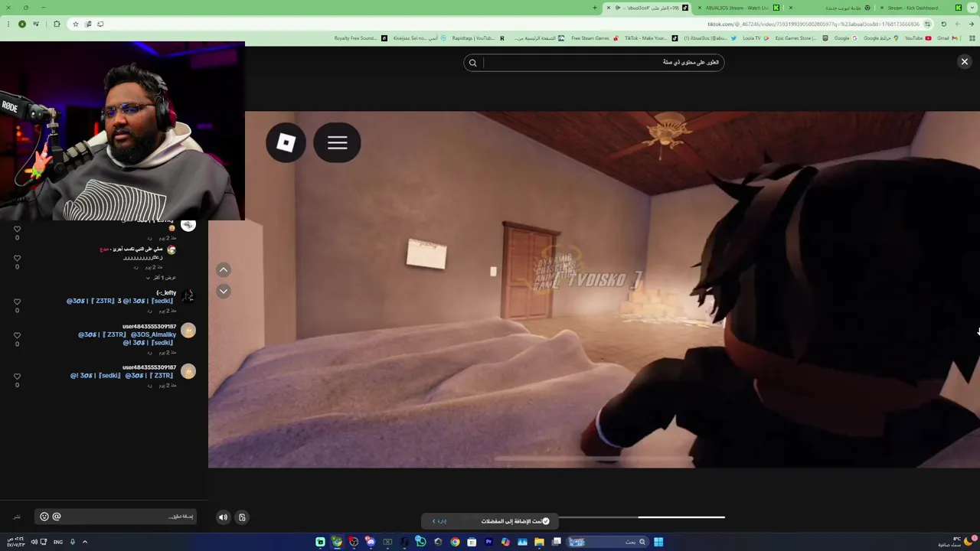The height and width of the screenshot is (551, 980).
Task: Open volume control in system tray
Action: point(34,542)
